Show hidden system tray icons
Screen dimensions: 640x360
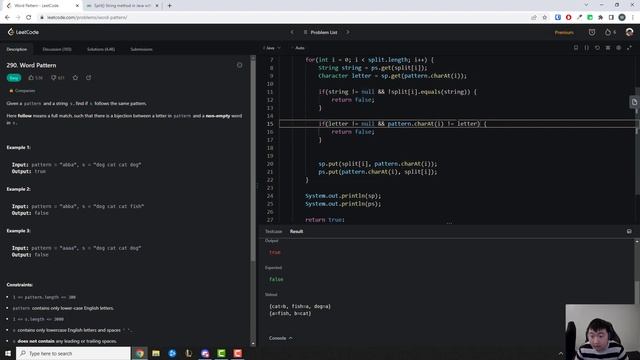click(561, 353)
